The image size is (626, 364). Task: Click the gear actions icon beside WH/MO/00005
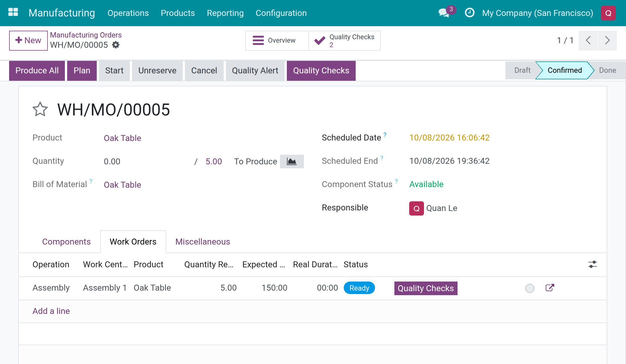pos(116,45)
